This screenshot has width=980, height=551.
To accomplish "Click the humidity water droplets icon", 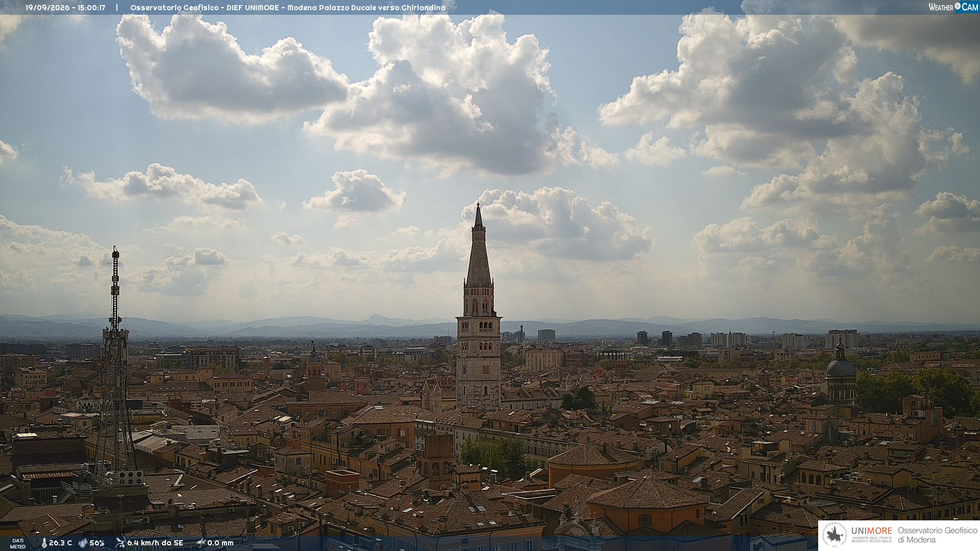I will (x=83, y=543).
